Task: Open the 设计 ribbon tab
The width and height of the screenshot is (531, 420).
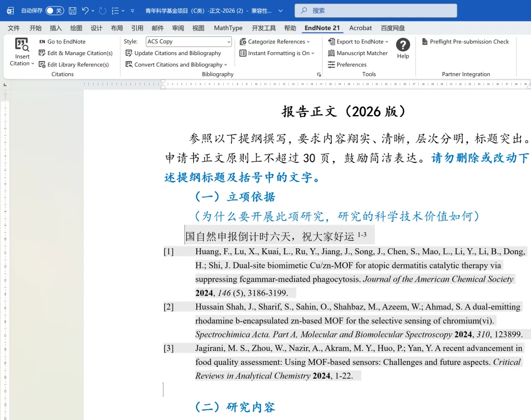Action: point(96,28)
